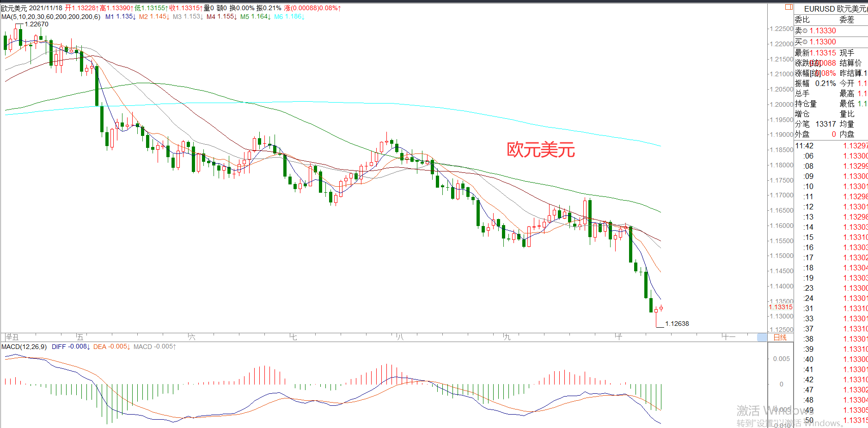Click the 结算价 label
The width and height of the screenshot is (868, 428).
pyautogui.click(x=850, y=63)
